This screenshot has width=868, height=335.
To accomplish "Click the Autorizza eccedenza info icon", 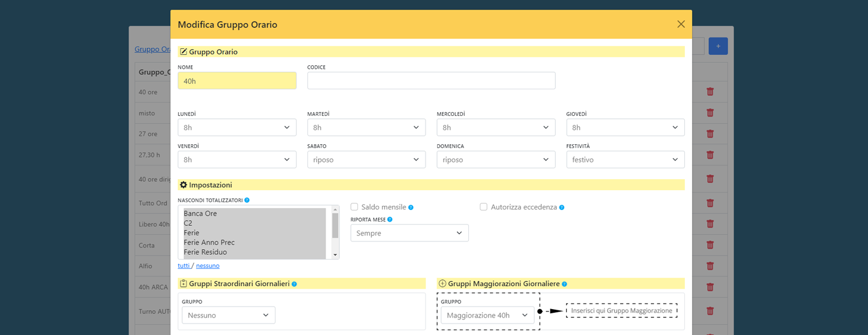I will tap(562, 207).
